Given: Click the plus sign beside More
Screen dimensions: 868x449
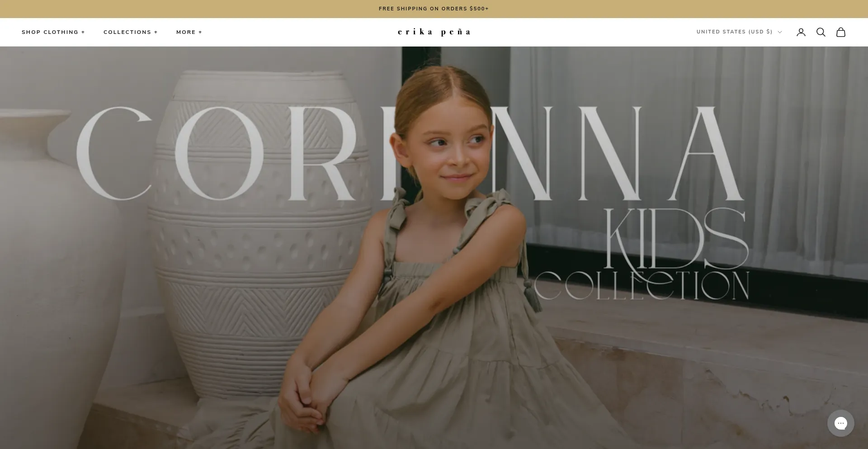Looking at the screenshot, I should click(200, 32).
